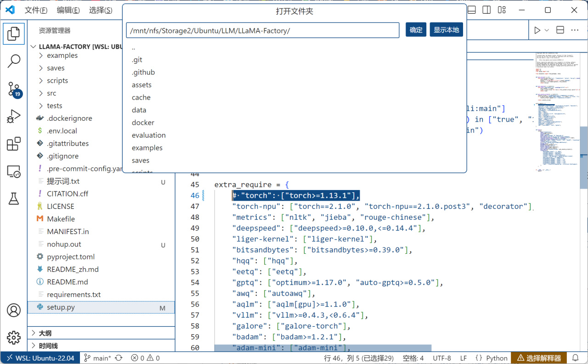The image size is (588, 364).
Task: Click the 行 46, 列 5 cursor position
Action: click(x=359, y=358)
